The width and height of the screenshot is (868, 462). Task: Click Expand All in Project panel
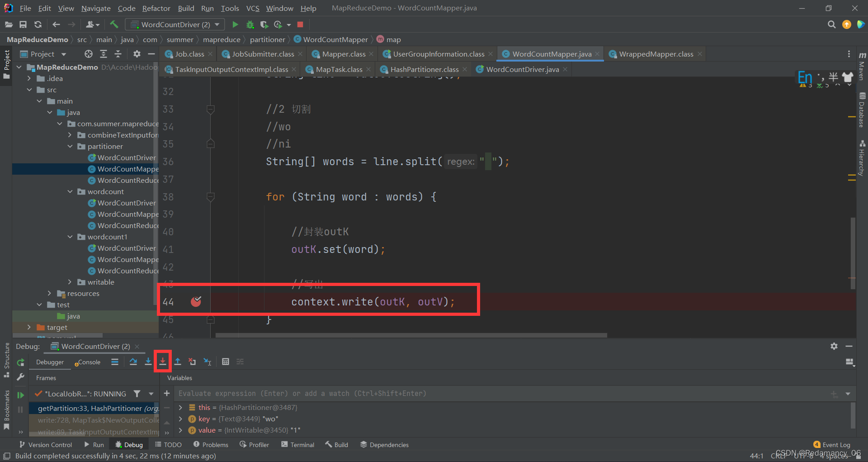coord(104,54)
